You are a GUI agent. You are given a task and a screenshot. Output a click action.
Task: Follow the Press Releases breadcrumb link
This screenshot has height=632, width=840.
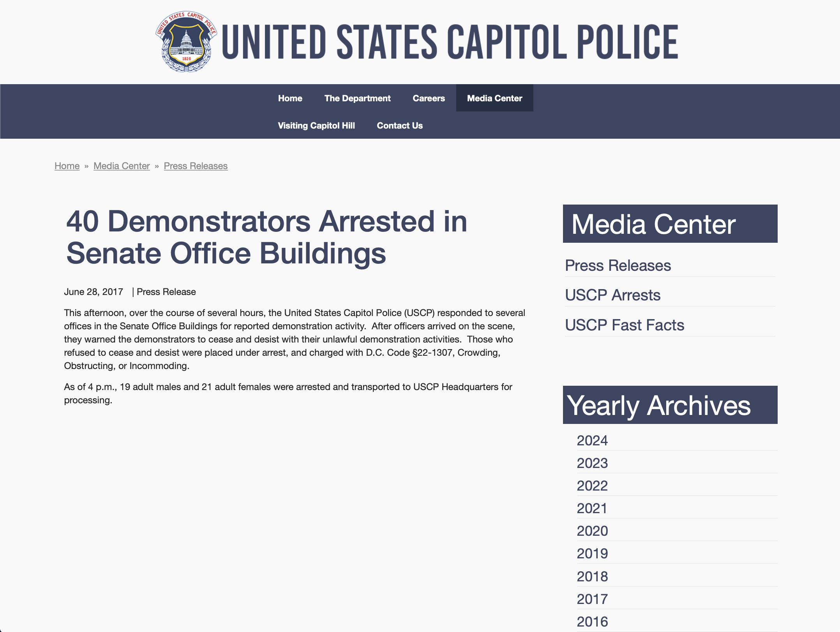[196, 166]
